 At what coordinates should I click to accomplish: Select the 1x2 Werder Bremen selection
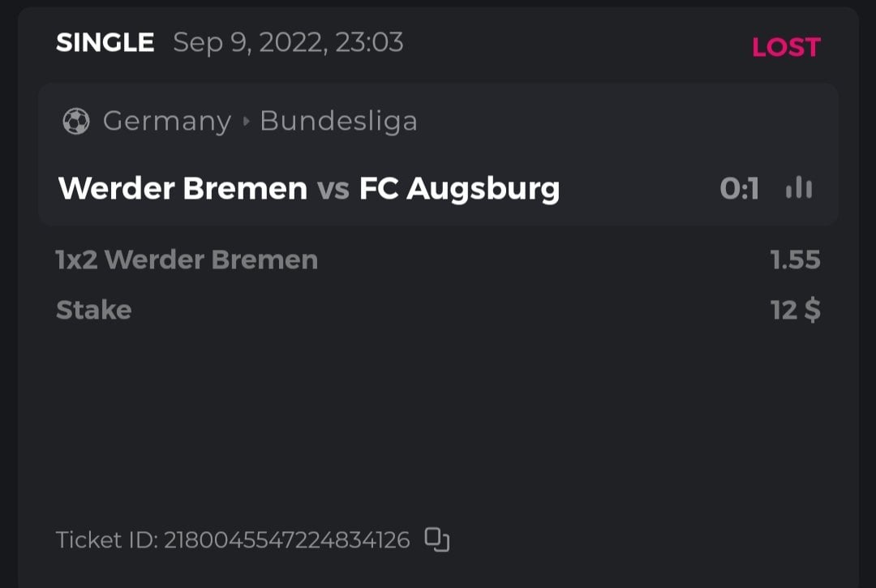click(x=187, y=260)
